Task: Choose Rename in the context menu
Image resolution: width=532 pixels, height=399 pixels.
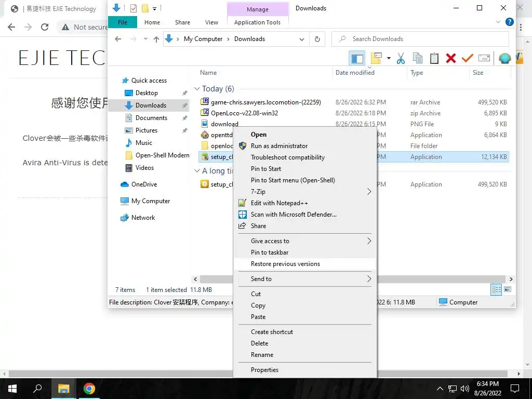Action: point(305,355)
